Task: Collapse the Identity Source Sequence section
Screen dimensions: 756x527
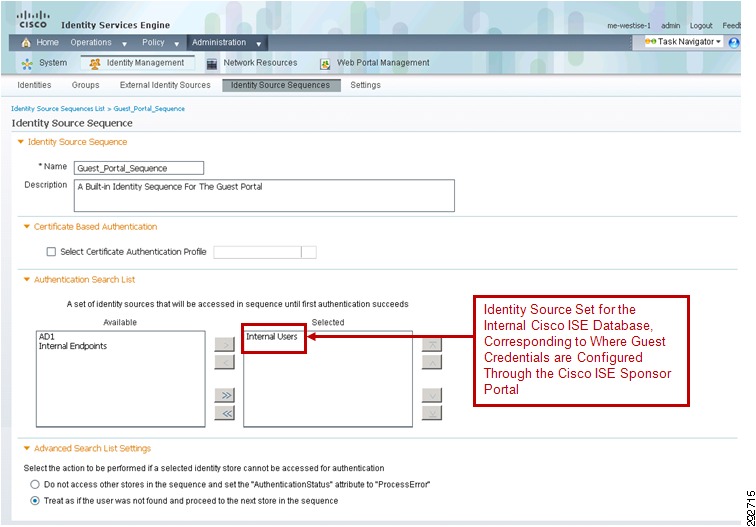Action: tap(20, 142)
